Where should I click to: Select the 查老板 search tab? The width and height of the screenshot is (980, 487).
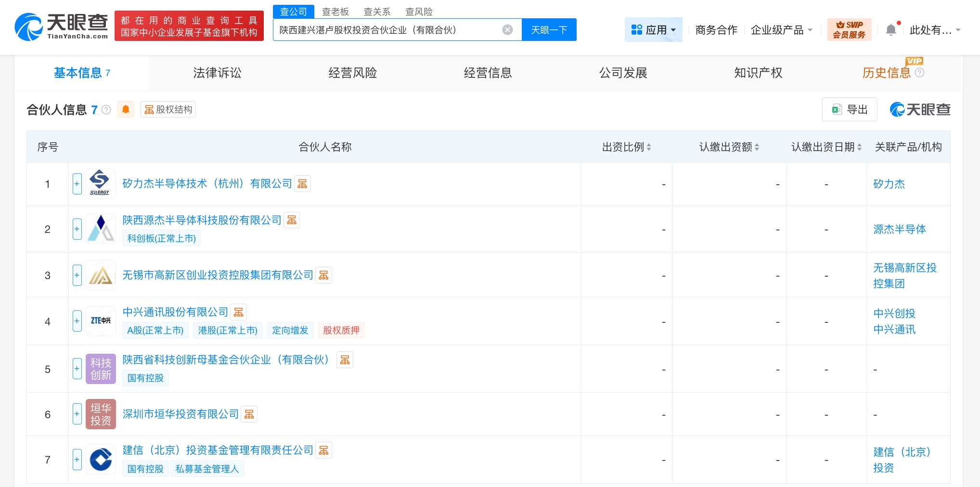(335, 12)
